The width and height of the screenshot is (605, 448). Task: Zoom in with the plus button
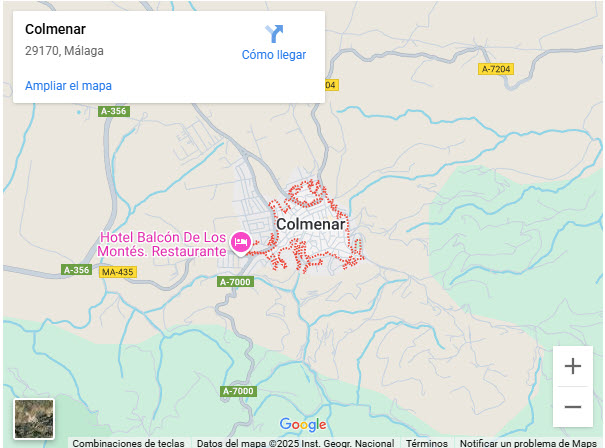point(573,366)
